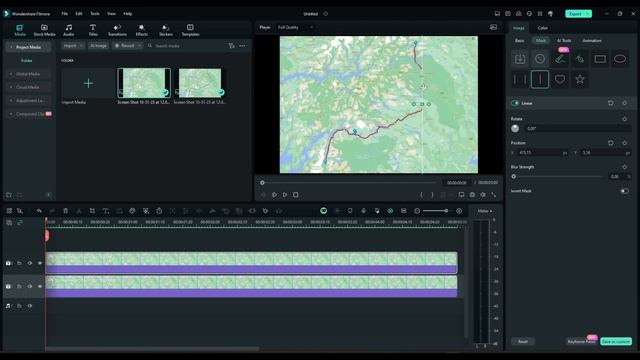Click the color palette icon in timeline toolbar
Screen dimensions: 640x360
132,211
